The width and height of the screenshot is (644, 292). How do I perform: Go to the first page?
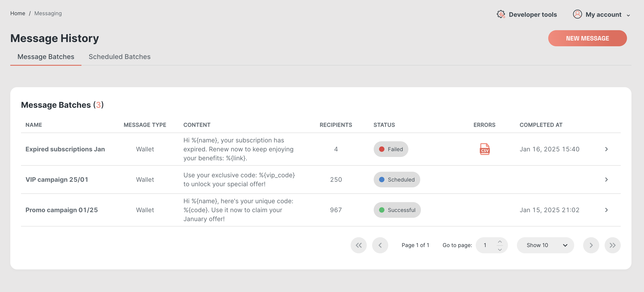click(x=358, y=245)
